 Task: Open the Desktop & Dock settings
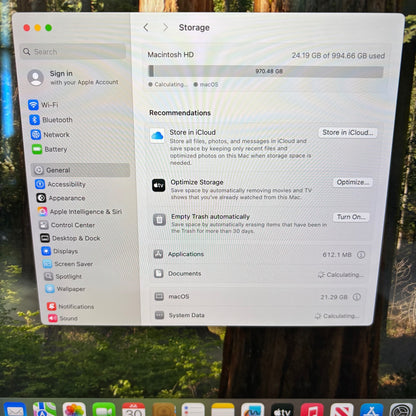(x=70, y=238)
